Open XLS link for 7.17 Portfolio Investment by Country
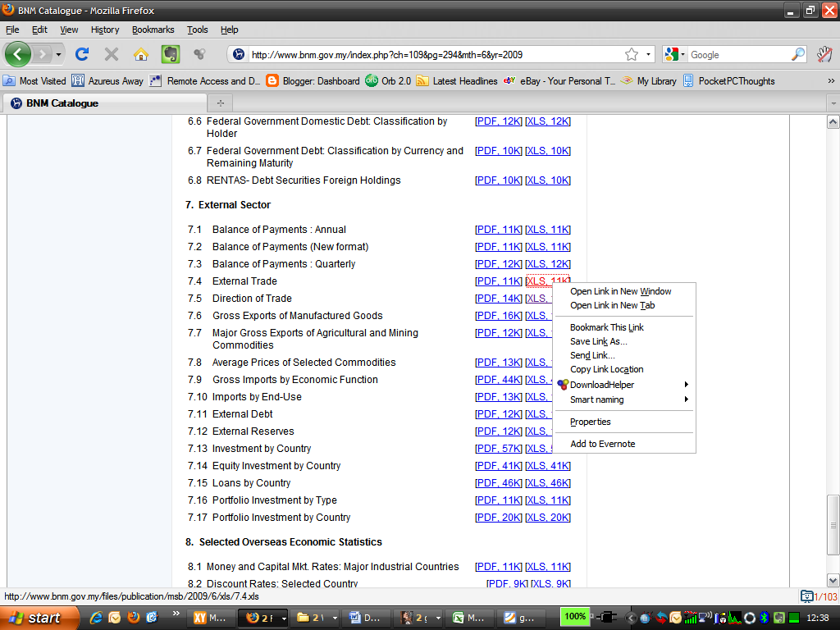This screenshot has height=630, width=840. [x=547, y=517]
